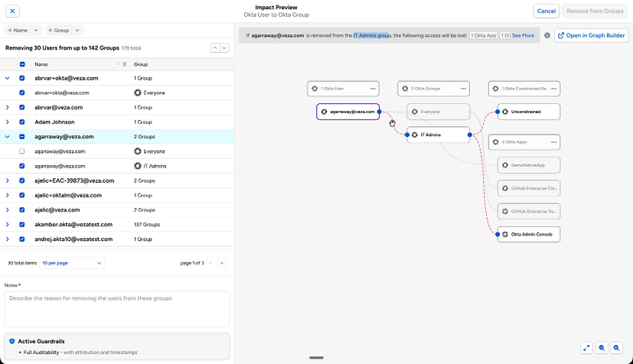
Task: Toggle the select-all header checkbox
Action: 22,64
